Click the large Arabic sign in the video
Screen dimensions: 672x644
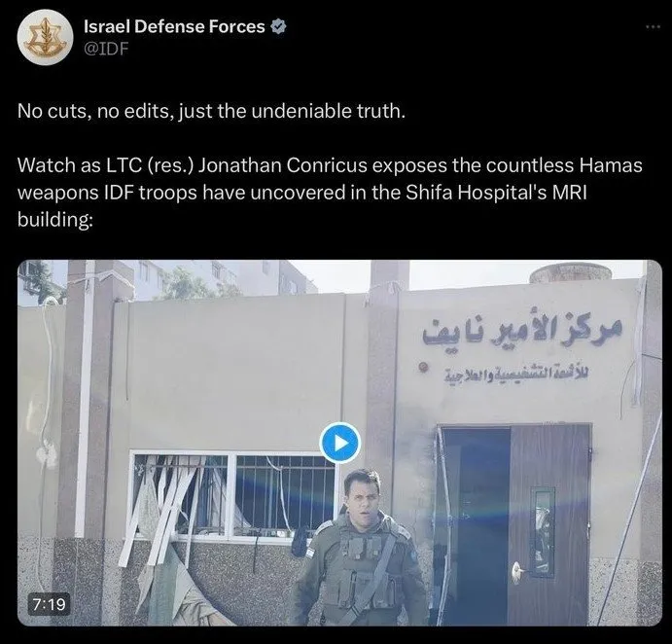pyautogui.click(x=522, y=331)
